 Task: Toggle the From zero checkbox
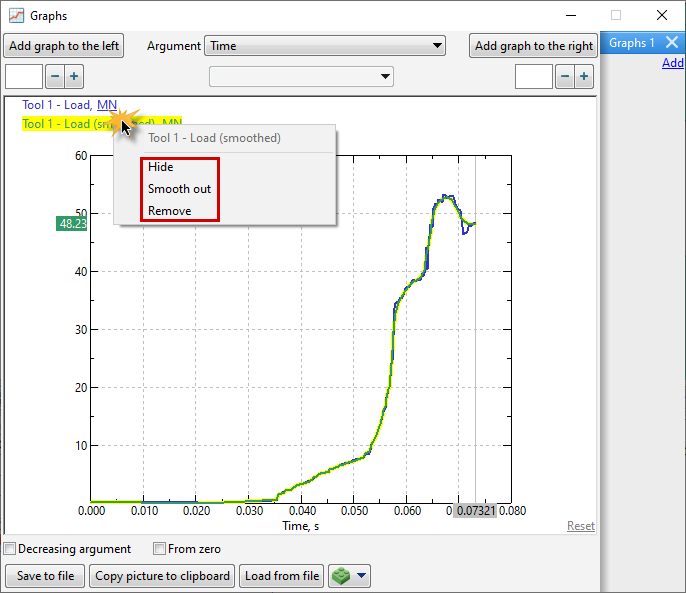[x=159, y=549]
